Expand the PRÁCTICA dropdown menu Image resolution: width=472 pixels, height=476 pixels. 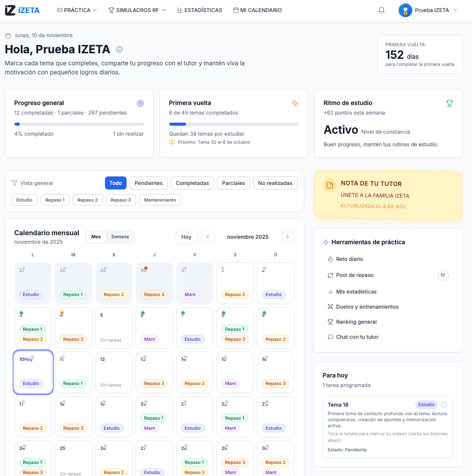76,10
